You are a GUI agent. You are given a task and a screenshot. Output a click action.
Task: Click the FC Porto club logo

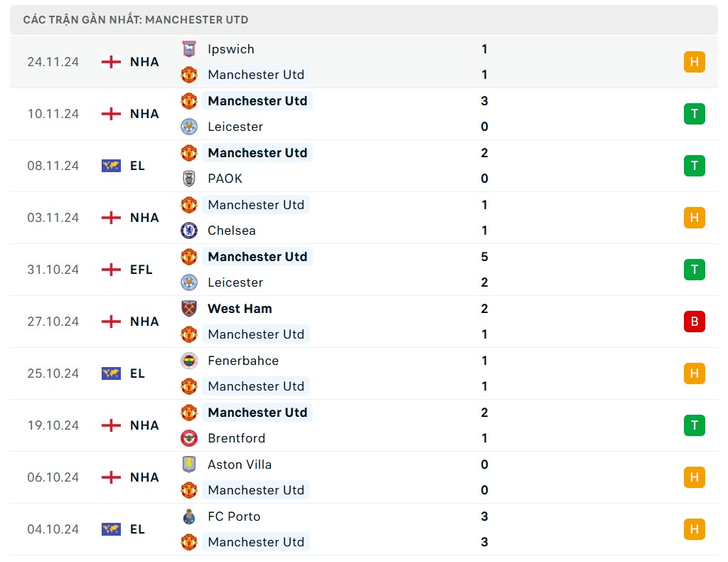188,516
